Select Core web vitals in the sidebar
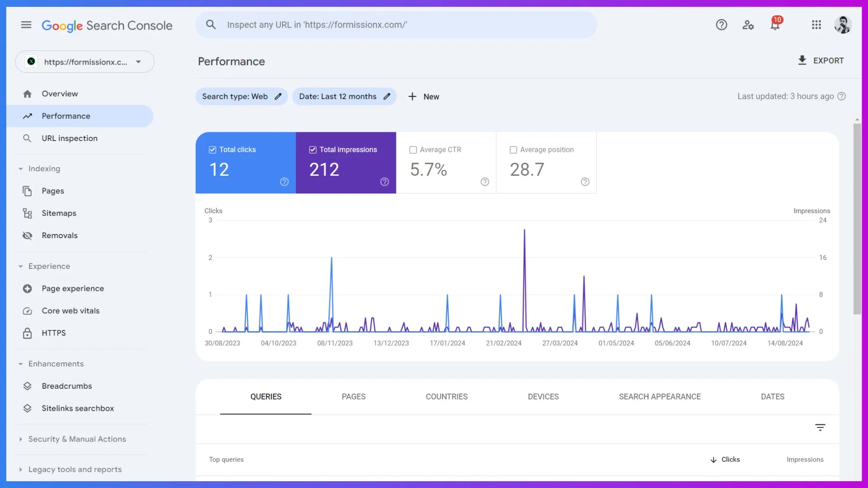Image resolution: width=868 pixels, height=488 pixels. pos(70,311)
